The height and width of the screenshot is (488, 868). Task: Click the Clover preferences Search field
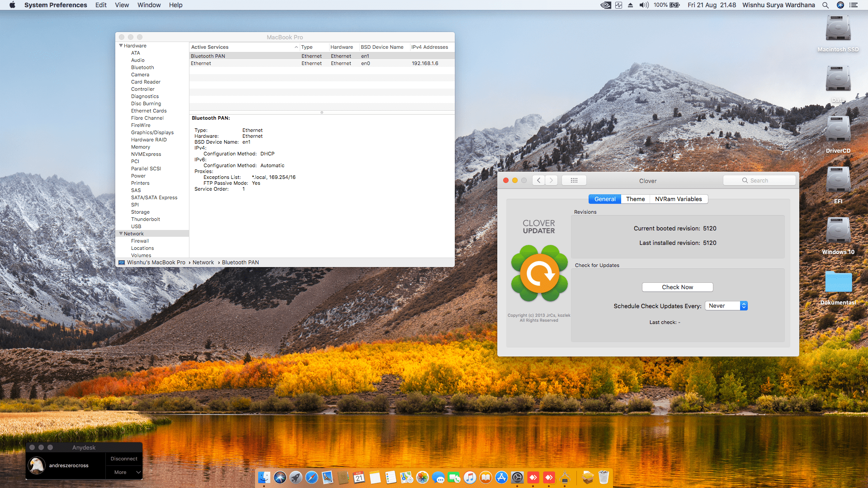click(x=759, y=180)
